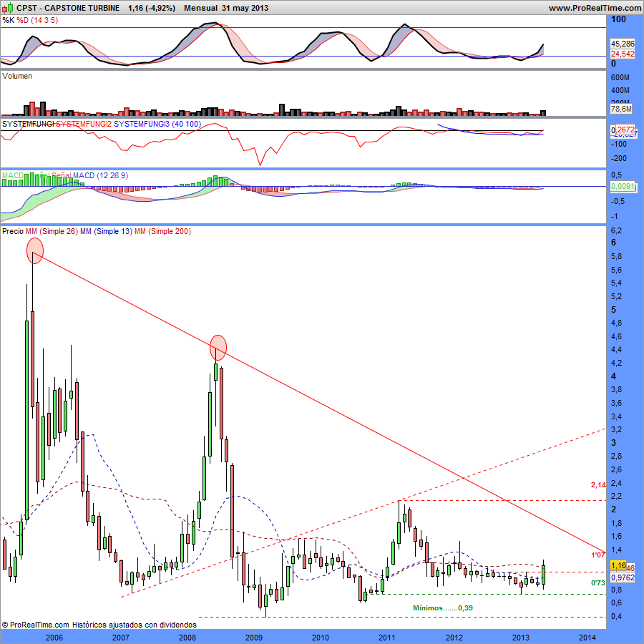Click the latest green May 2013 candlestick
Viewport: 644px width, 644px height.
pyautogui.click(x=543, y=575)
